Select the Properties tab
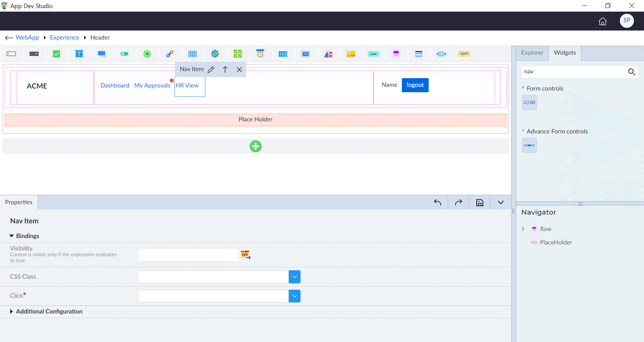This screenshot has width=644, height=342. click(19, 202)
